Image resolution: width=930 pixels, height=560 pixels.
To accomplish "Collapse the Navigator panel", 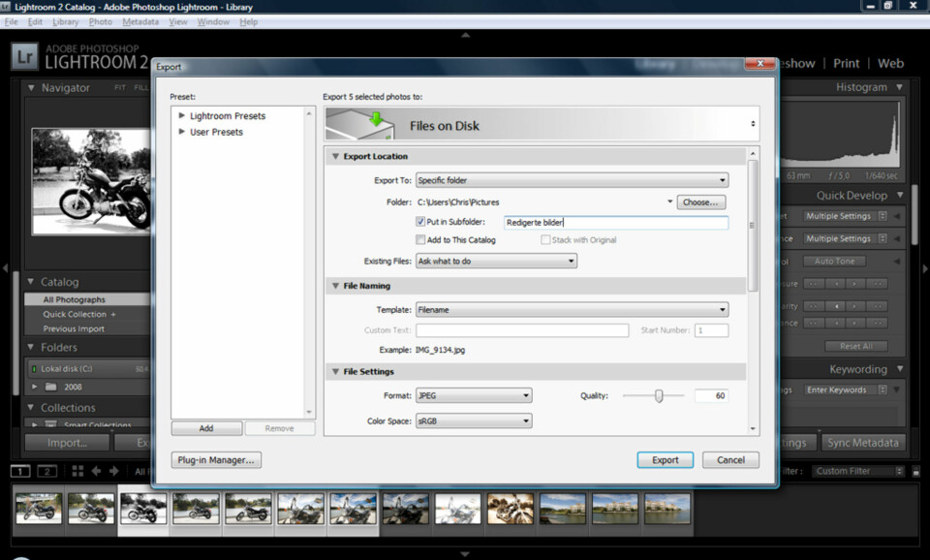I will [31, 88].
